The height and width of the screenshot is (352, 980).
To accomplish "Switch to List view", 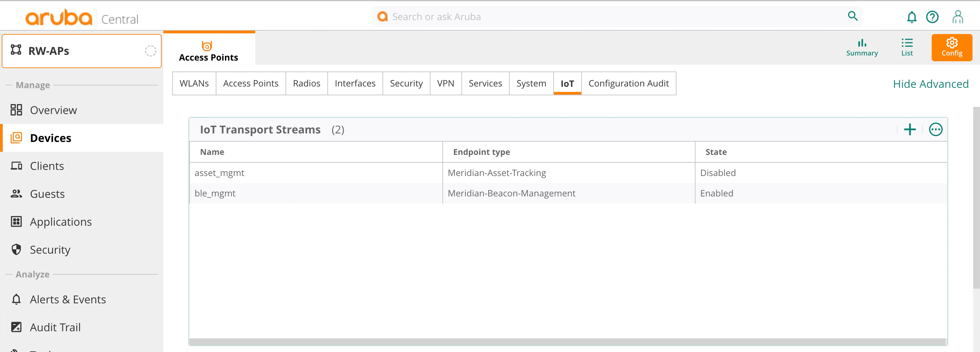I will 906,48.
